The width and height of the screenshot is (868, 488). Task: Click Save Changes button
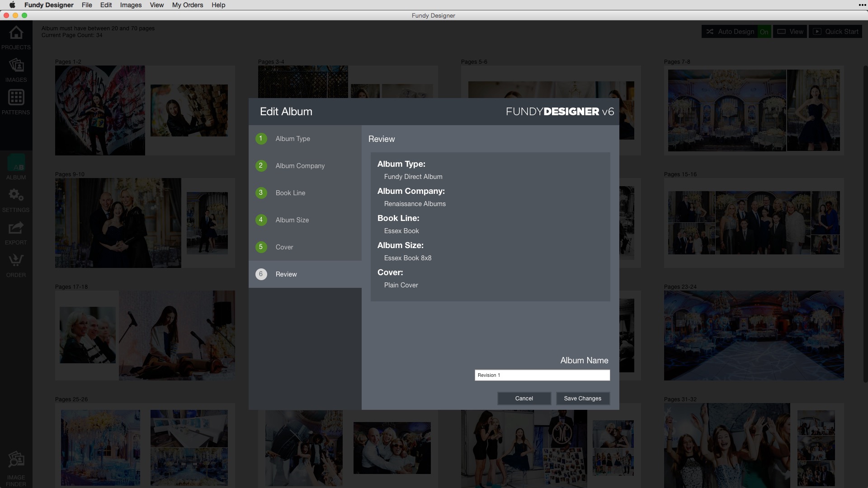tap(583, 399)
